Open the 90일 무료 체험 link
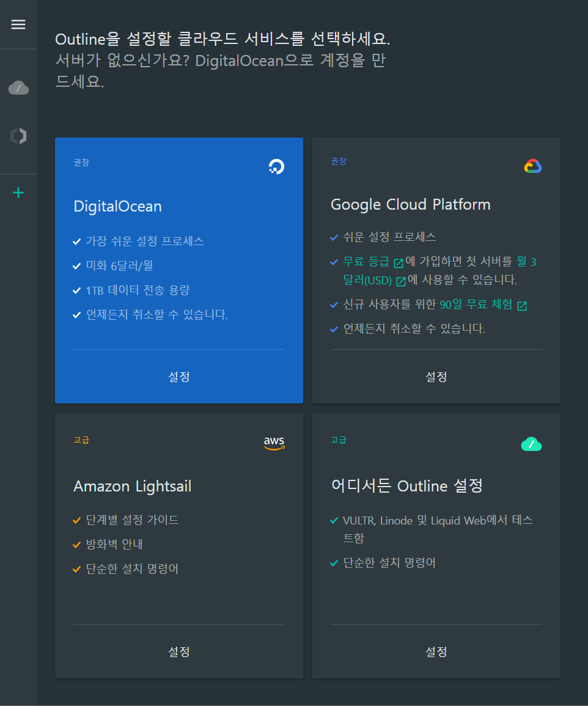Viewport: 588px width, 706px height. [476, 304]
